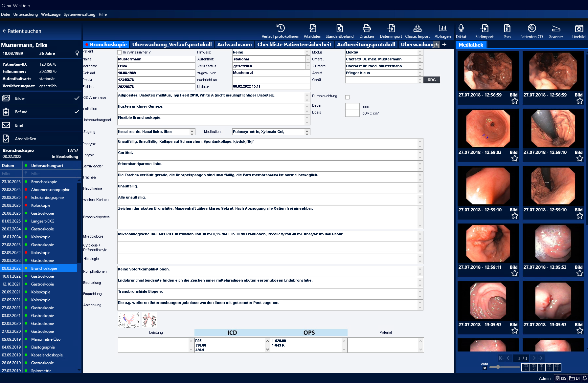Click Abschließen in the sidebar

click(26, 139)
